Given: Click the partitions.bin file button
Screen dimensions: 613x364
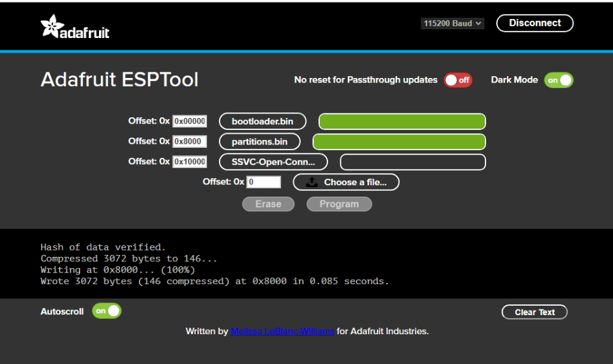Looking at the screenshot, I should pyautogui.click(x=259, y=142).
